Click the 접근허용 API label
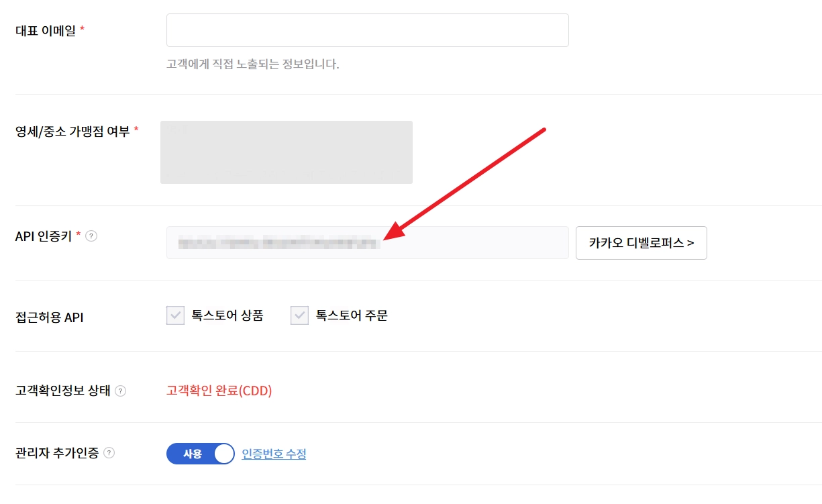This screenshot has height=504, width=822. click(x=49, y=317)
